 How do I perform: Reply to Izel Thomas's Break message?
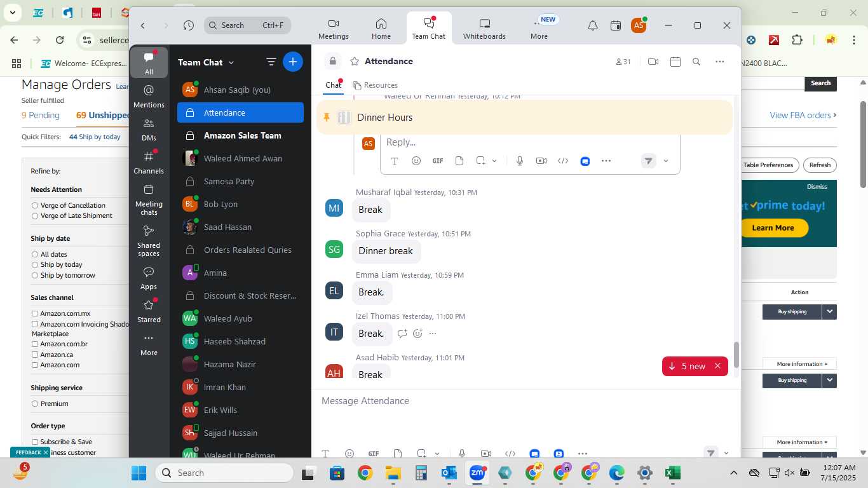[x=402, y=334]
